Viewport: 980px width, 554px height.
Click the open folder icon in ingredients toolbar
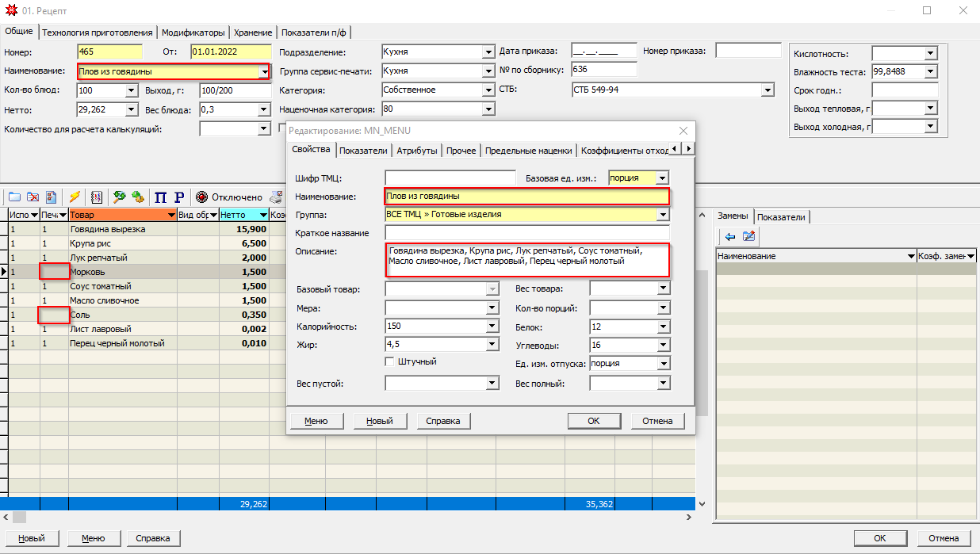pos(14,197)
